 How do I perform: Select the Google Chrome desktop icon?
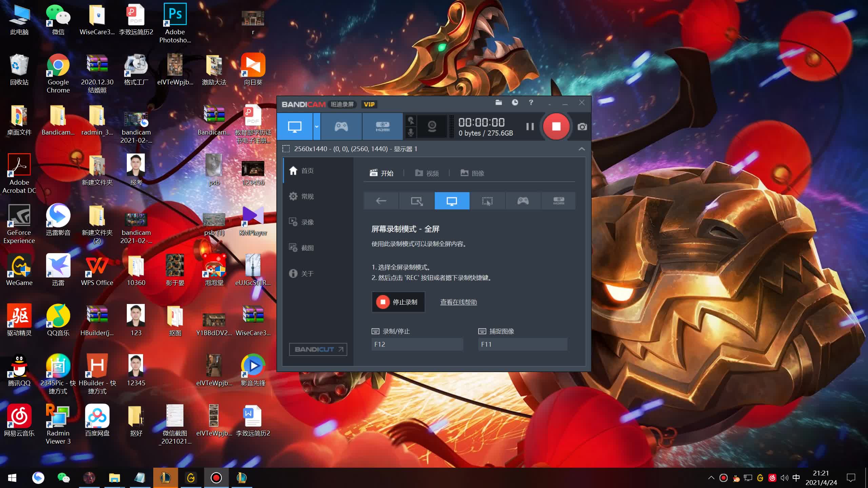click(x=58, y=73)
